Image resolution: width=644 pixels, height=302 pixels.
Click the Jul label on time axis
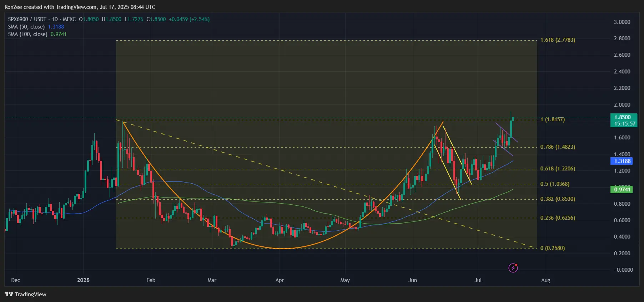(478, 280)
